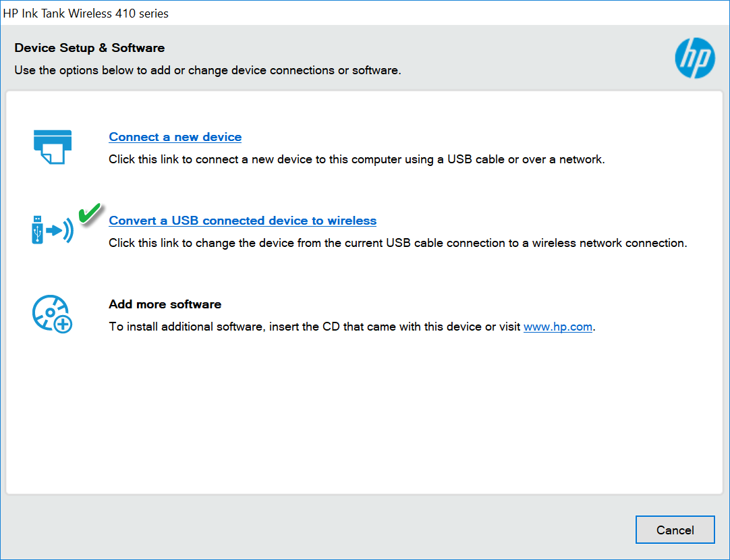The height and width of the screenshot is (560, 730).
Task: Open the Connect a new device link
Action: pos(175,137)
